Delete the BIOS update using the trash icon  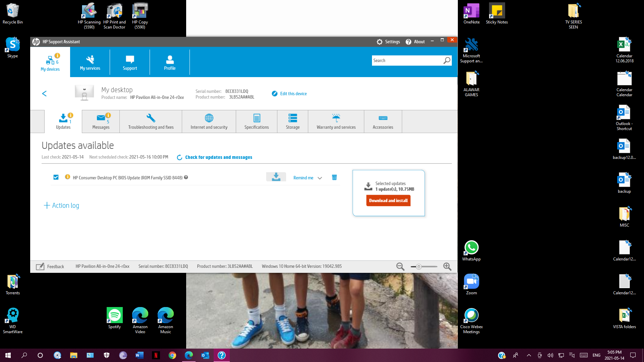click(x=334, y=177)
